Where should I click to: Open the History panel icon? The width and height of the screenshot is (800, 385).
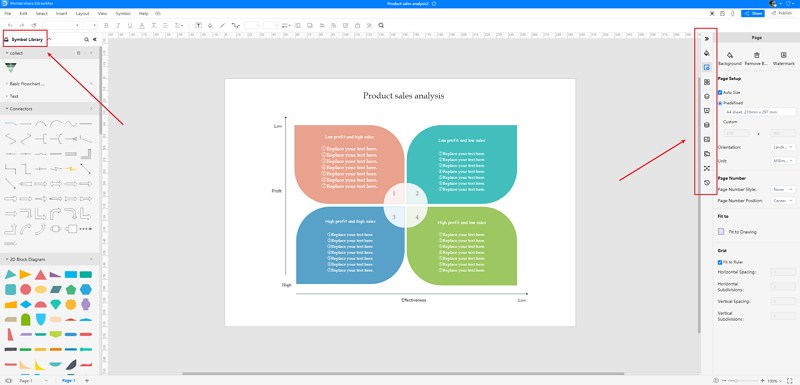707,183
